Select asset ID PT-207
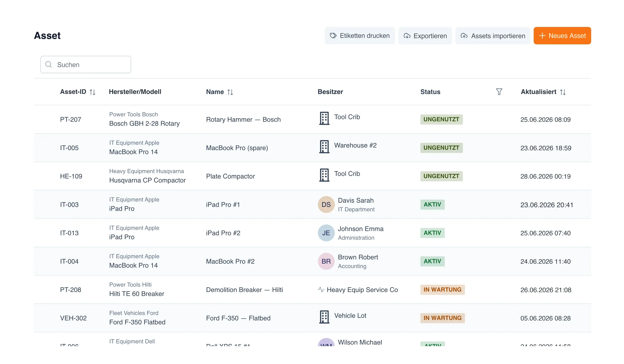 [71, 119]
